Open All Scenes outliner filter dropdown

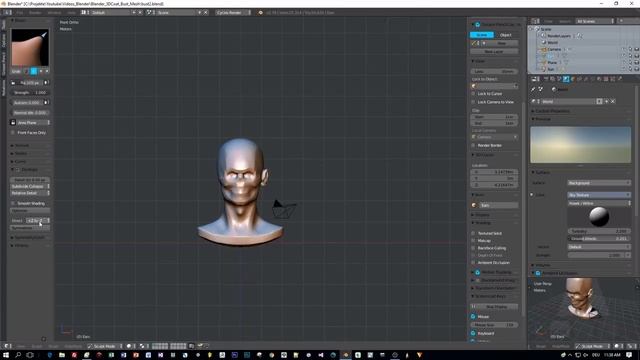pyautogui.click(x=595, y=21)
